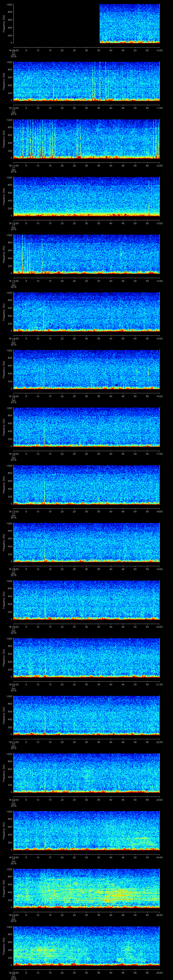Click Frequency (Hz) axis title of 16:16:00 panel
Viewport: 173px width, 980px height.
coord(4,427)
